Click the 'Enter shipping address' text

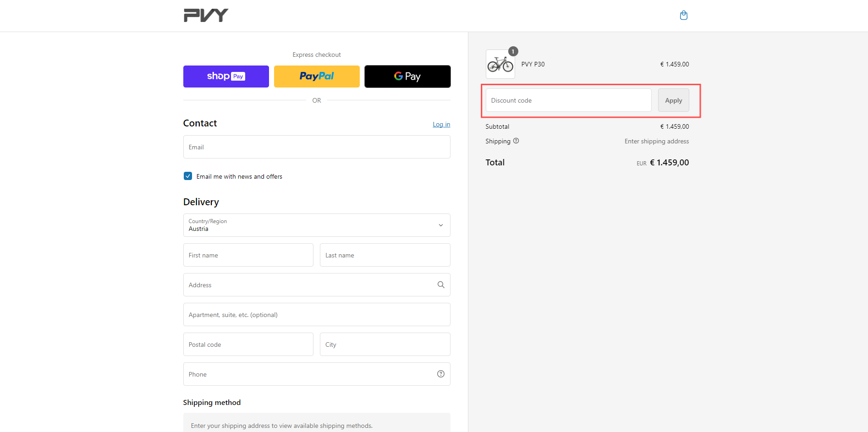click(657, 141)
